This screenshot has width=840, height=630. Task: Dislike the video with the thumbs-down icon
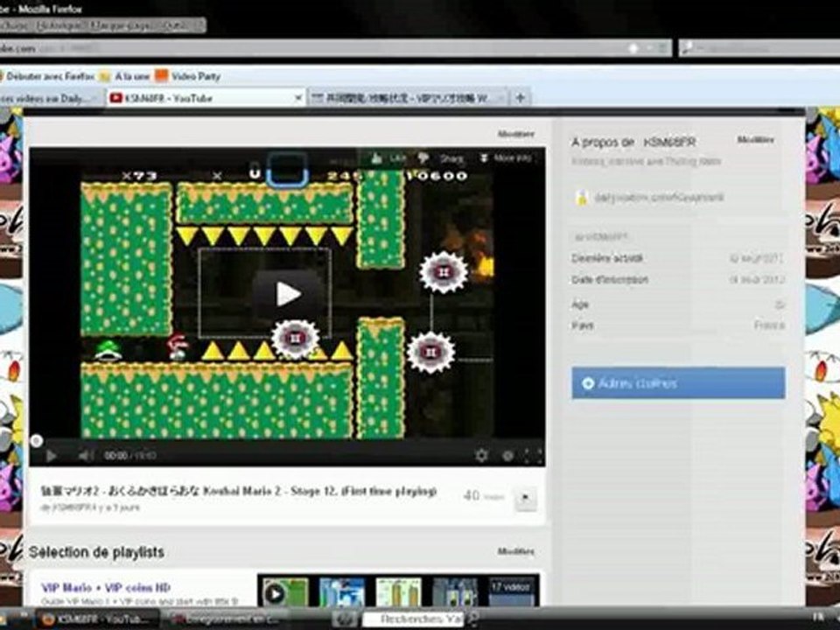tap(423, 158)
